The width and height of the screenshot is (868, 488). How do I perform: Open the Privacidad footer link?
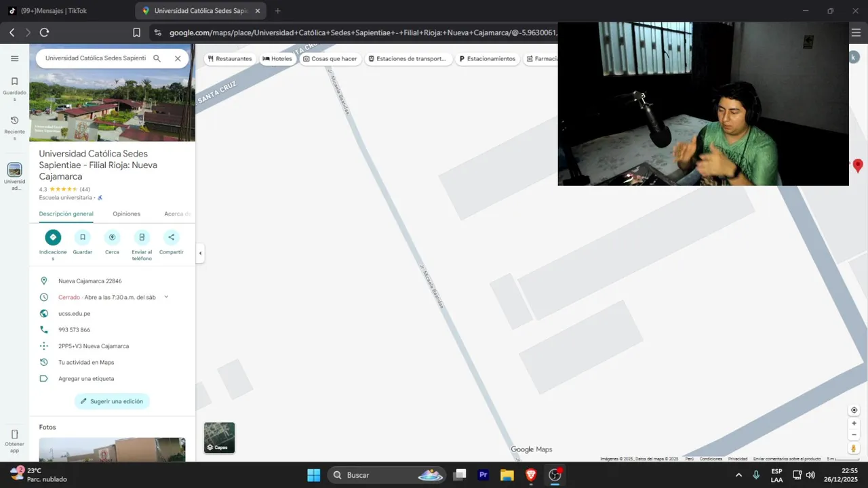tap(738, 459)
